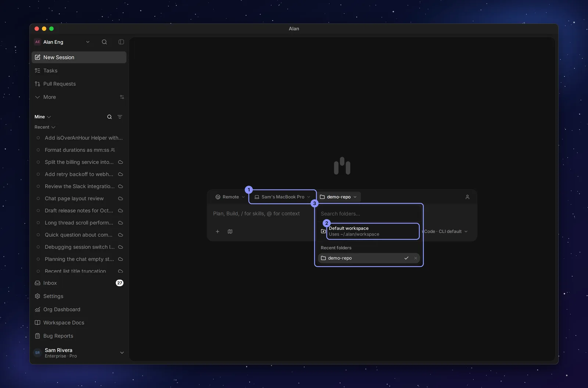
Task: Toggle the demo-repo folder dropdown
Action: tap(338, 197)
